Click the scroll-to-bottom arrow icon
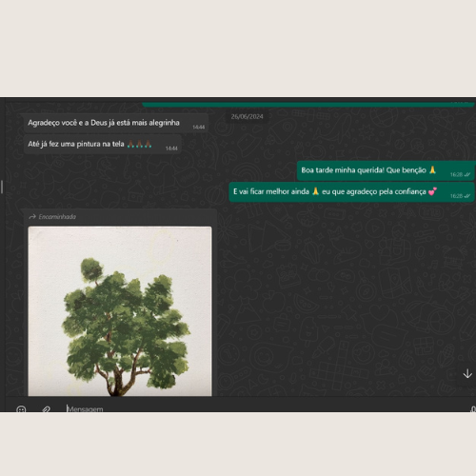Screen dimensions: 476x476 [467, 374]
